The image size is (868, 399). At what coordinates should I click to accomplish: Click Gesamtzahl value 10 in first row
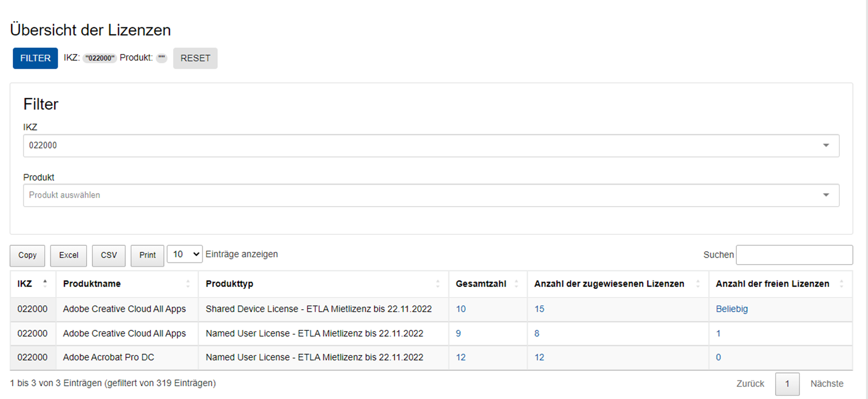click(461, 309)
